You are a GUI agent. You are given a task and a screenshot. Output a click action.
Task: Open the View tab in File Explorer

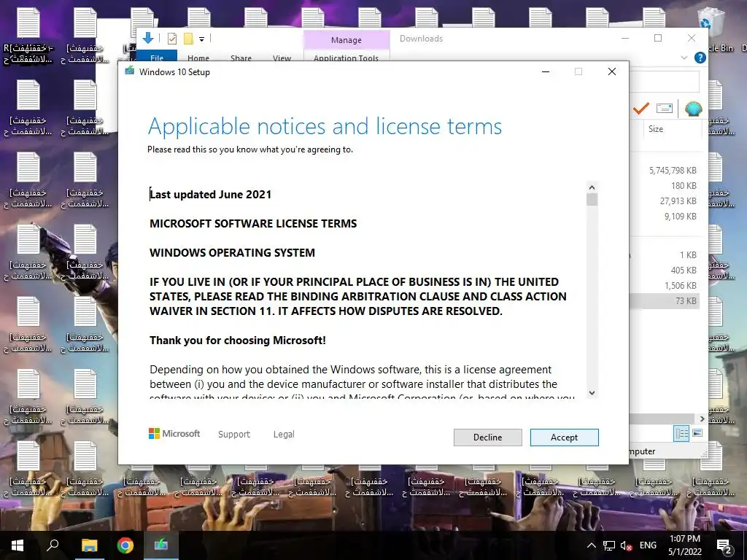pyautogui.click(x=282, y=57)
